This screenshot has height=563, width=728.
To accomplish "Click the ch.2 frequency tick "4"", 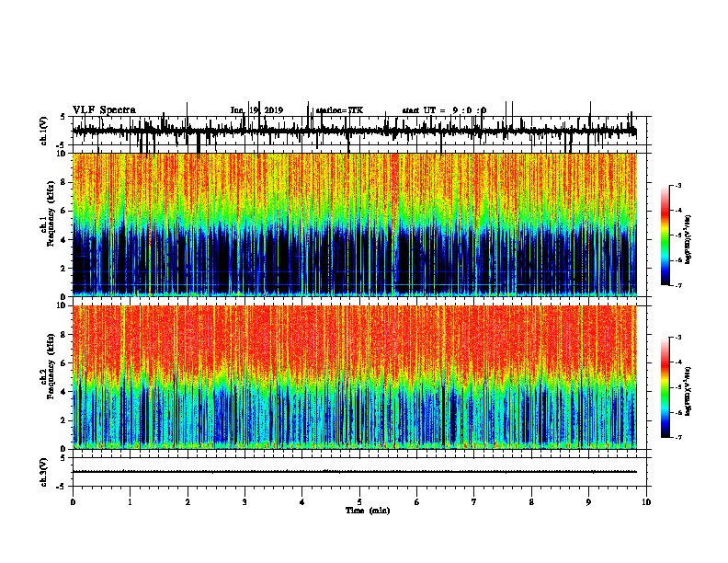I will click(x=64, y=392).
